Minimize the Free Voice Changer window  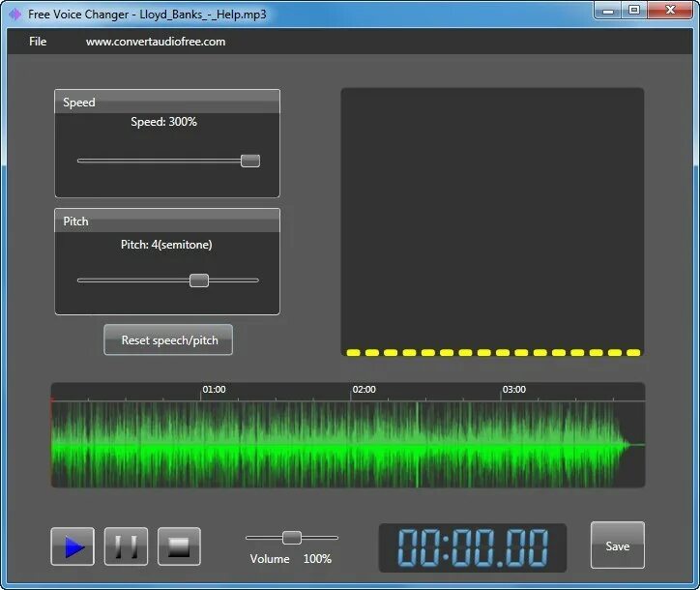coord(607,10)
